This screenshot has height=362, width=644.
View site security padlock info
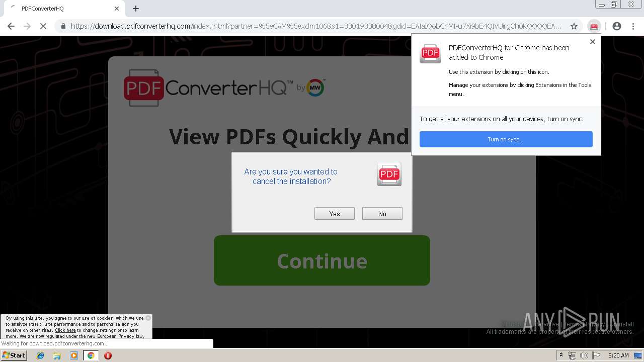tap(63, 26)
